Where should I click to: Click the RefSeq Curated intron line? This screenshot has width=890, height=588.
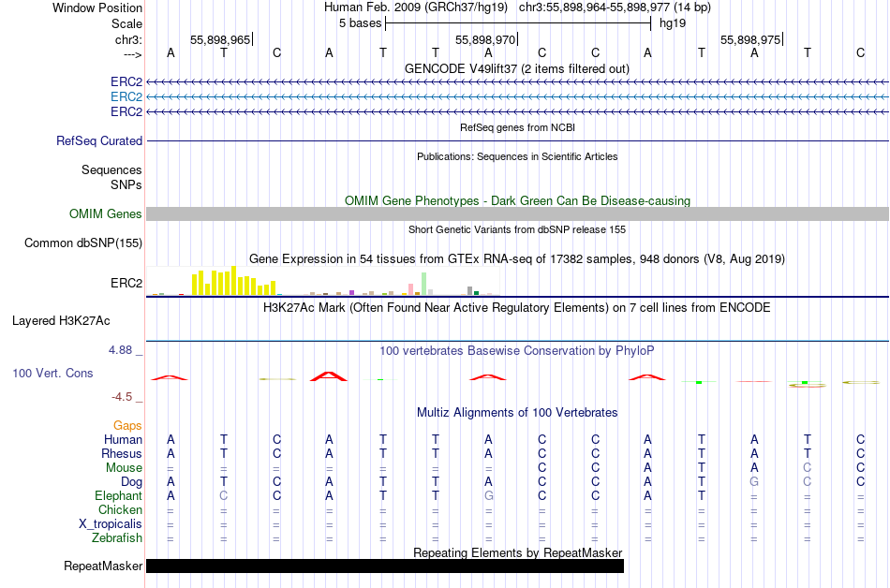pyautogui.click(x=518, y=140)
